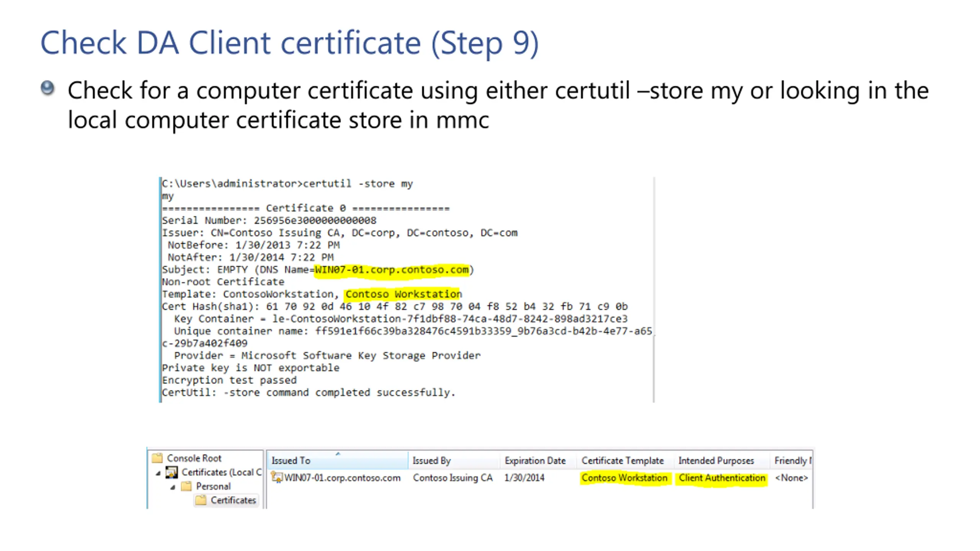980x551 pixels.
Task: Click the WIN07-01 certificate row icon
Action: point(276,478)
